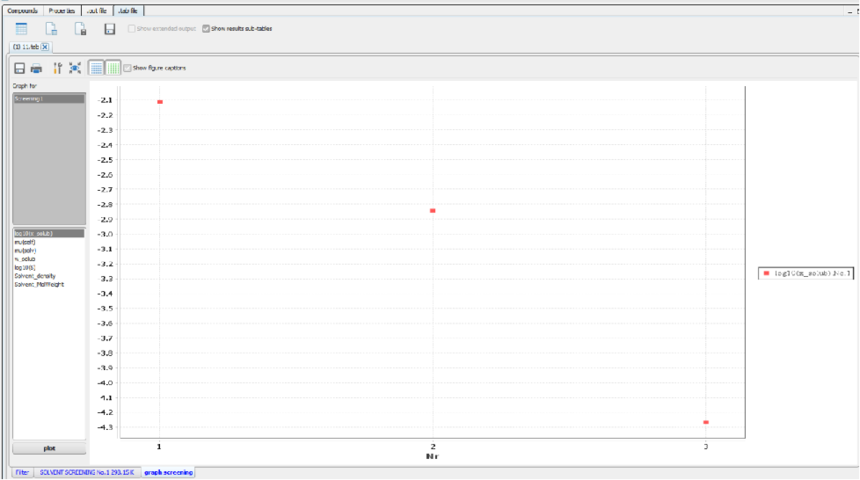860x480 pixels.
Task: Save the graph using graph toolbar disk icon
Action: point(19,68)
